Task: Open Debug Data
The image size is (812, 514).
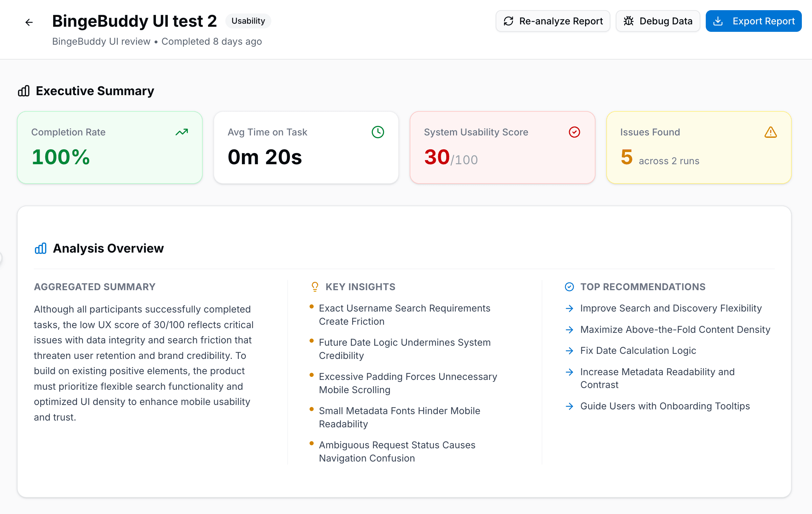Action: pos(658,21)
